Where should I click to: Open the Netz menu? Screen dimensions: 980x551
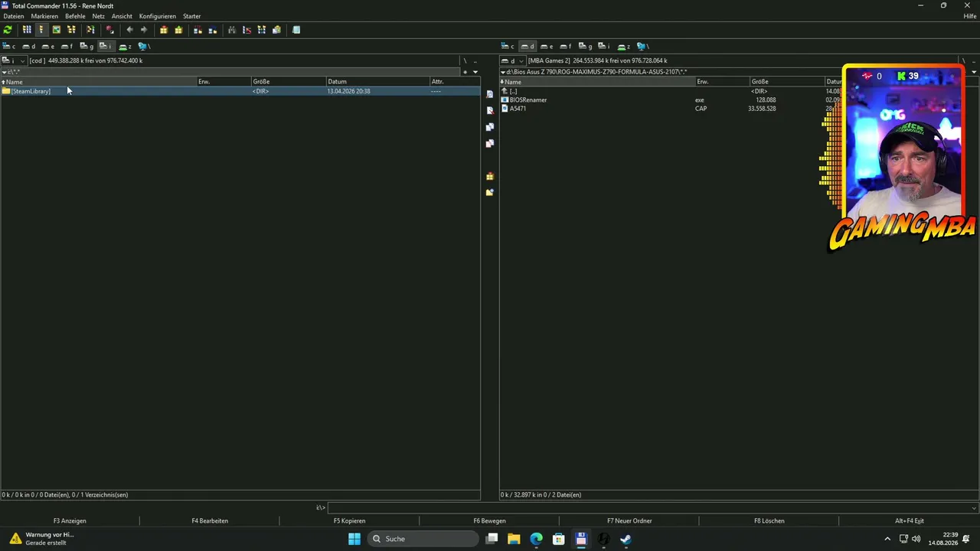point(99,16)
